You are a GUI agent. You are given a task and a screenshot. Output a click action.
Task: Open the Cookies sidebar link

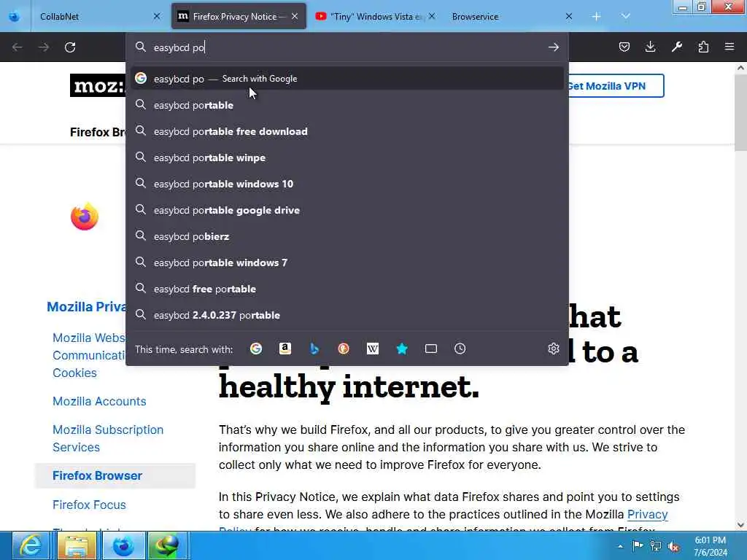coord(74,373)
